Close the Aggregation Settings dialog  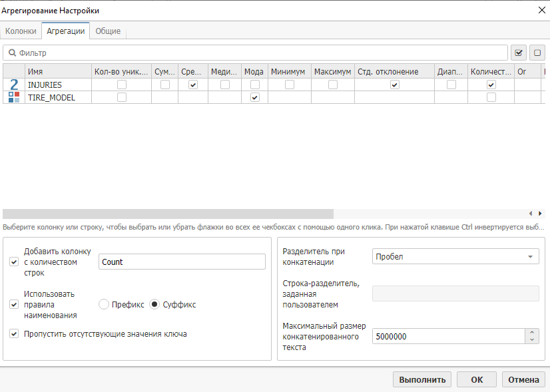click(539, 9)
